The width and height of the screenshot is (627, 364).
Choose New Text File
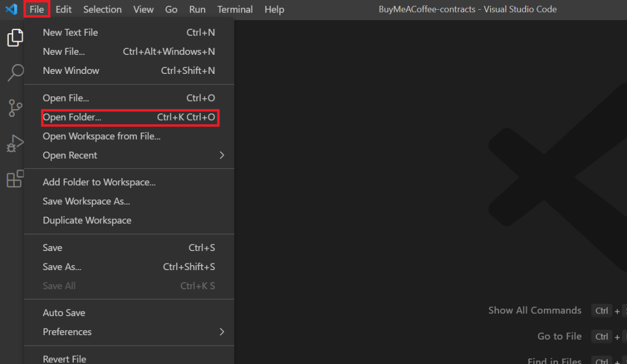[x=71, y=33]
